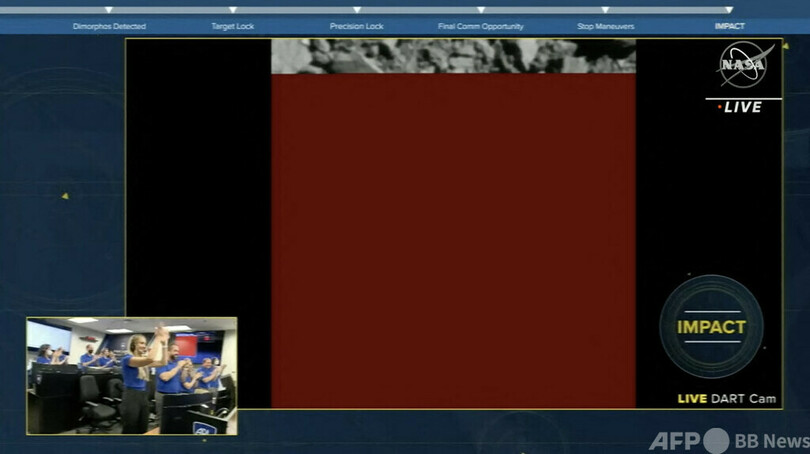Screen dimensions: 810x454
Task: Click the triangle marker above Dimorphos Detected
Action: coord(109,10)
